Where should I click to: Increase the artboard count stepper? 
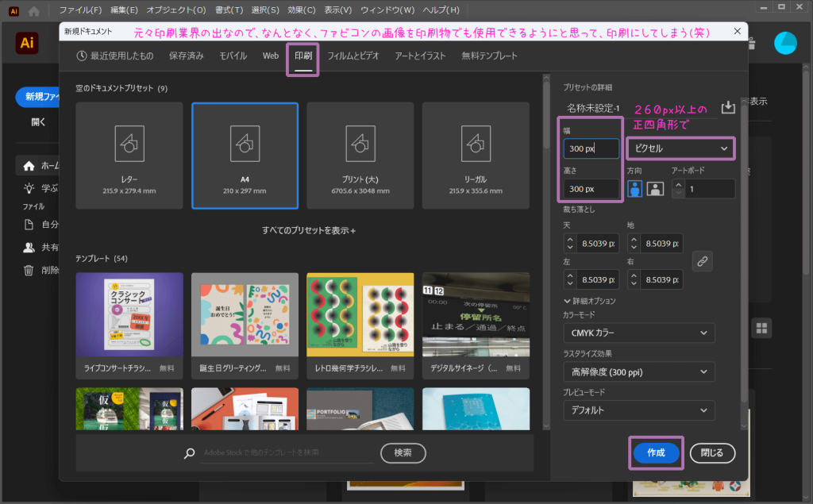pos(678,185)
